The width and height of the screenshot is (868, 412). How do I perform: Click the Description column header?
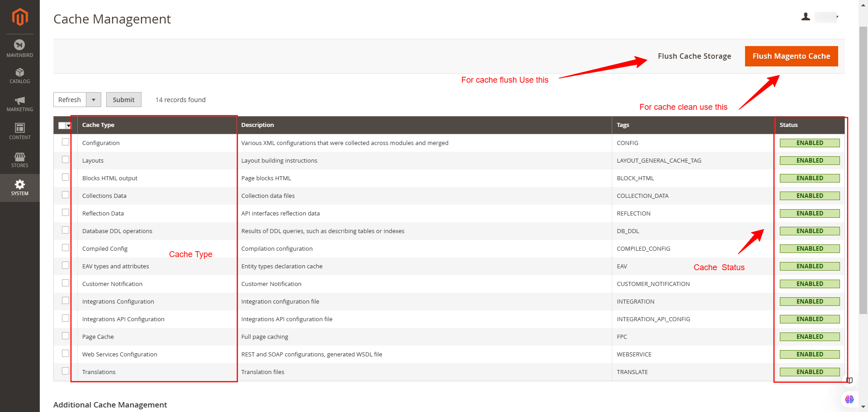coord(424,125)
